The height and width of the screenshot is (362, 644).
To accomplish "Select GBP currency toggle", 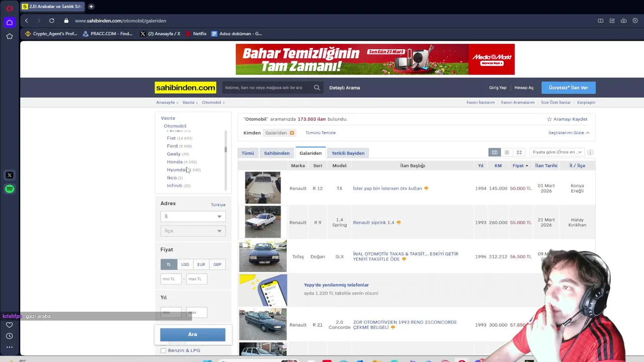I will (x=217, y=264).
